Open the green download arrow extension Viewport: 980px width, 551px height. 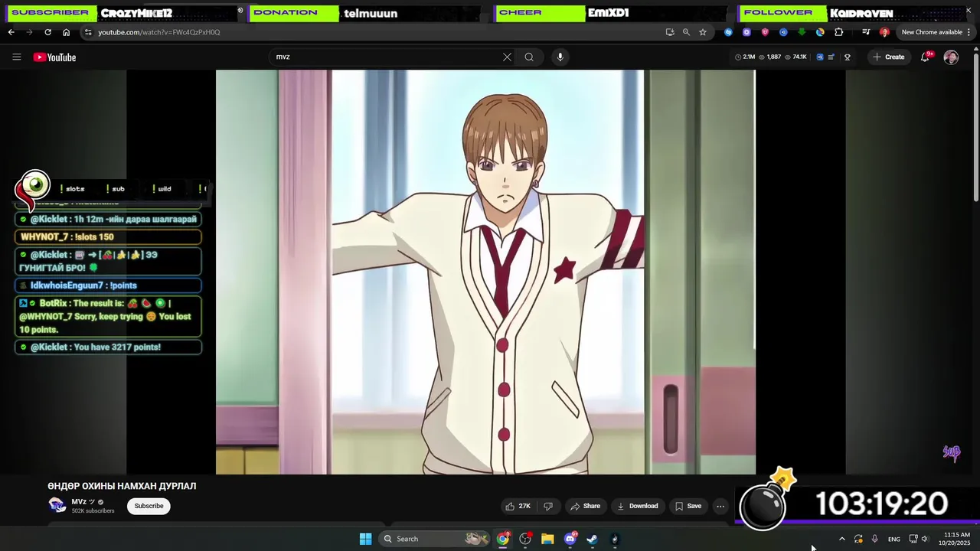point(802,32)
